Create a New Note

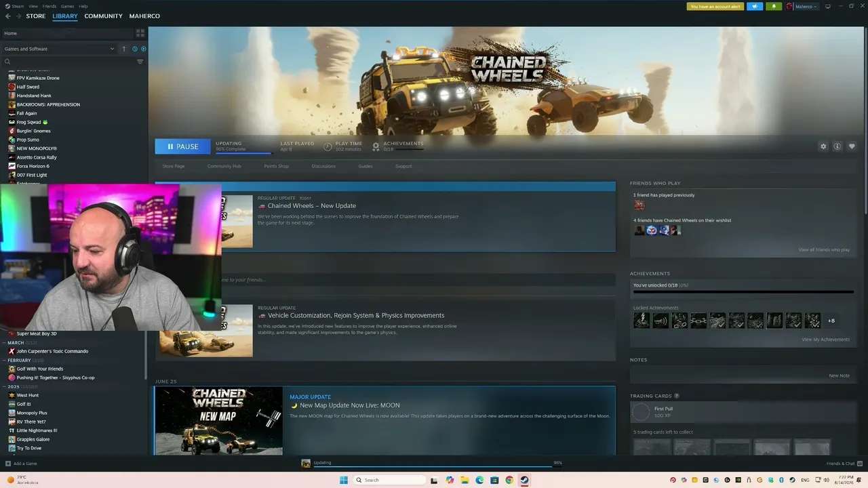click(839, 375)
